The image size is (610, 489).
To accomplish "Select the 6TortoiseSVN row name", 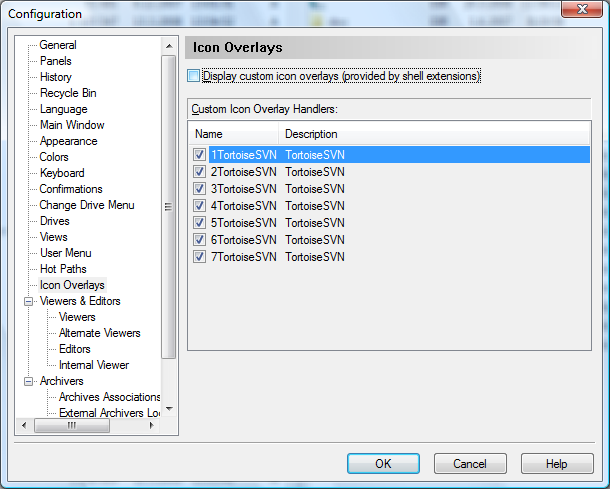I will pos(244,240).
